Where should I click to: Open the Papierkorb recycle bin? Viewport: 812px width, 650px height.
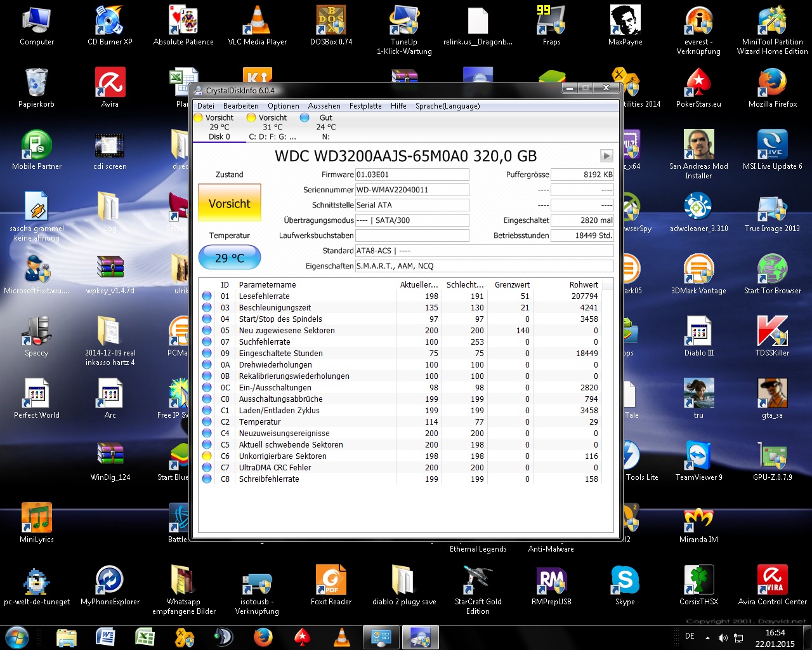(x=36, y=88)
